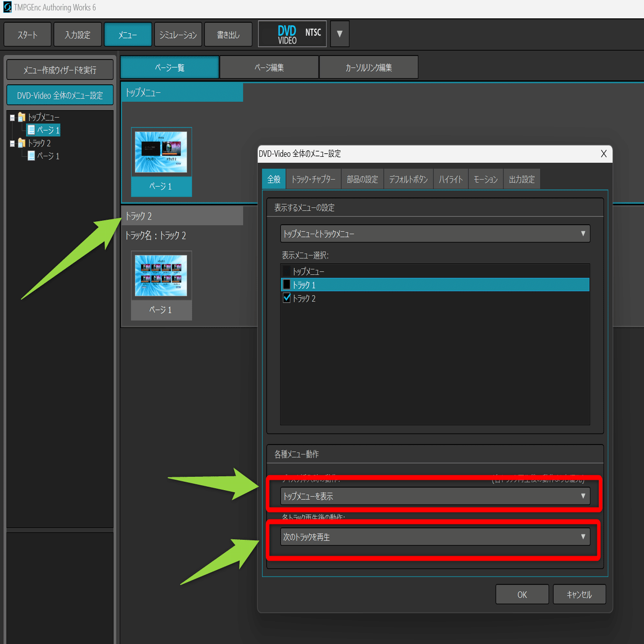
Task: Open the 部品の設定 tab
Action: (x=362, y=179)
